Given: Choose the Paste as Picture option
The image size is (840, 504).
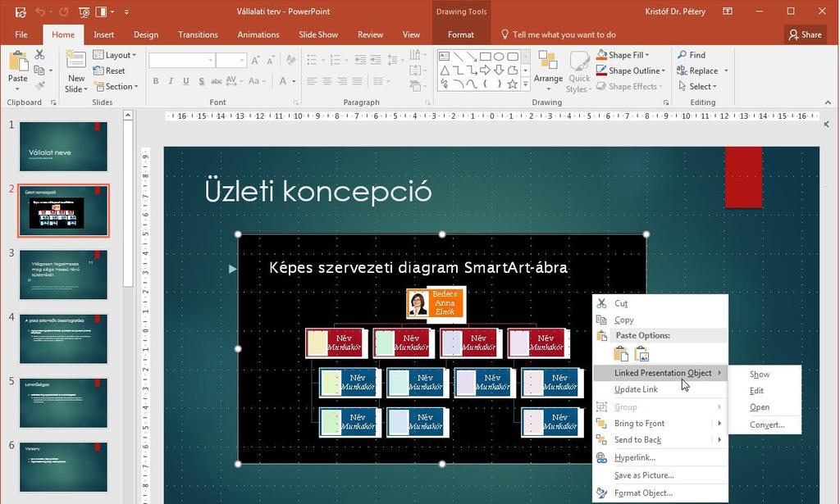Looking at the screenshot, I should [641, 354].
